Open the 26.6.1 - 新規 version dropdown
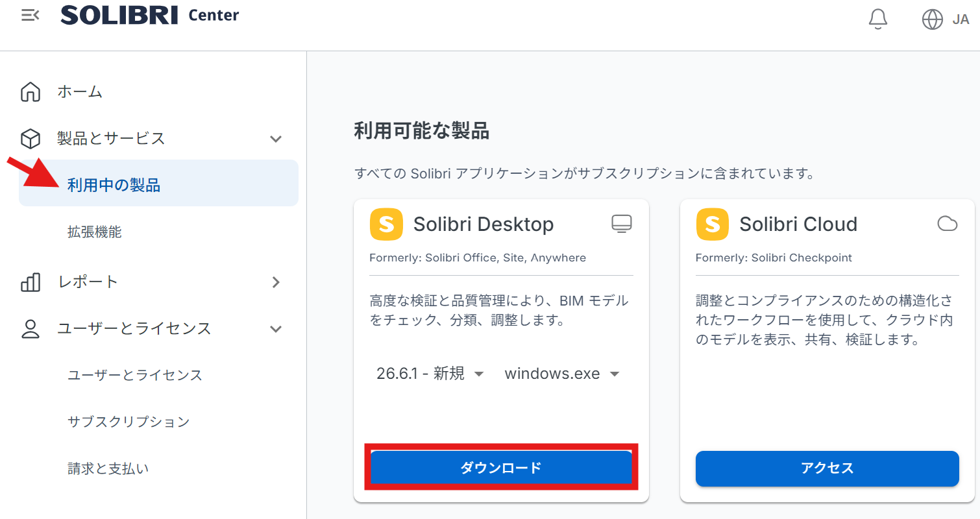980x519 pixels. click(x=430, y=374)
